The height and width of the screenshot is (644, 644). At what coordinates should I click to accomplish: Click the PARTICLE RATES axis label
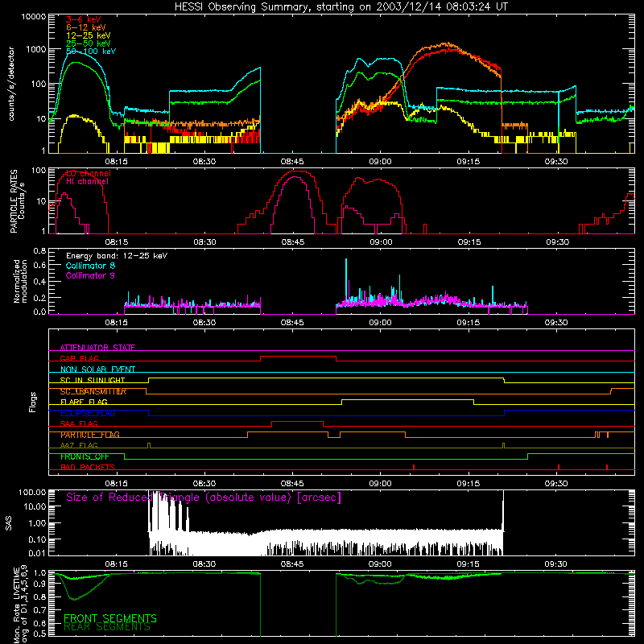click(x=14, y=201)
